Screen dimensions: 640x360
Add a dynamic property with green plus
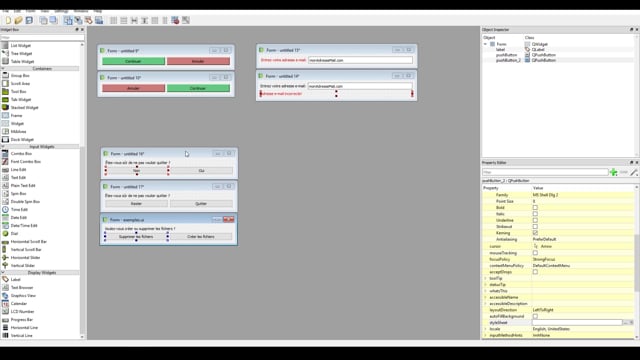coord(613,172)
